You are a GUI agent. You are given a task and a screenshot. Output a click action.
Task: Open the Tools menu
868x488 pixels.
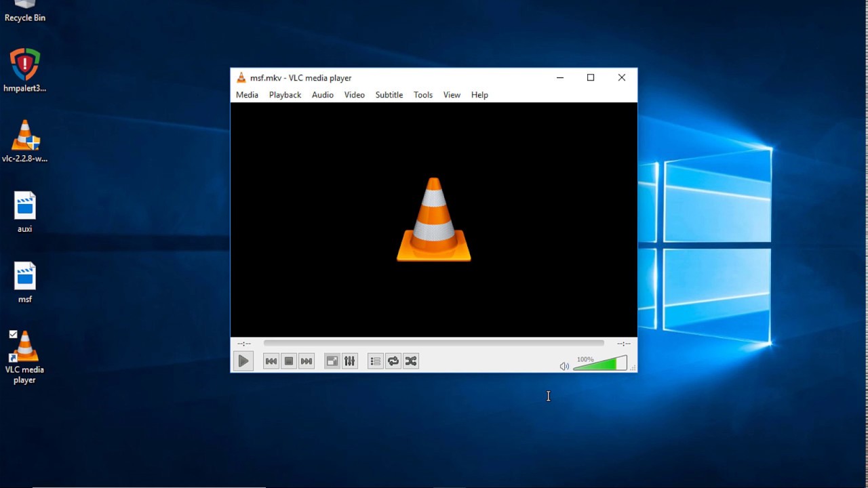[x=423, y=95]
